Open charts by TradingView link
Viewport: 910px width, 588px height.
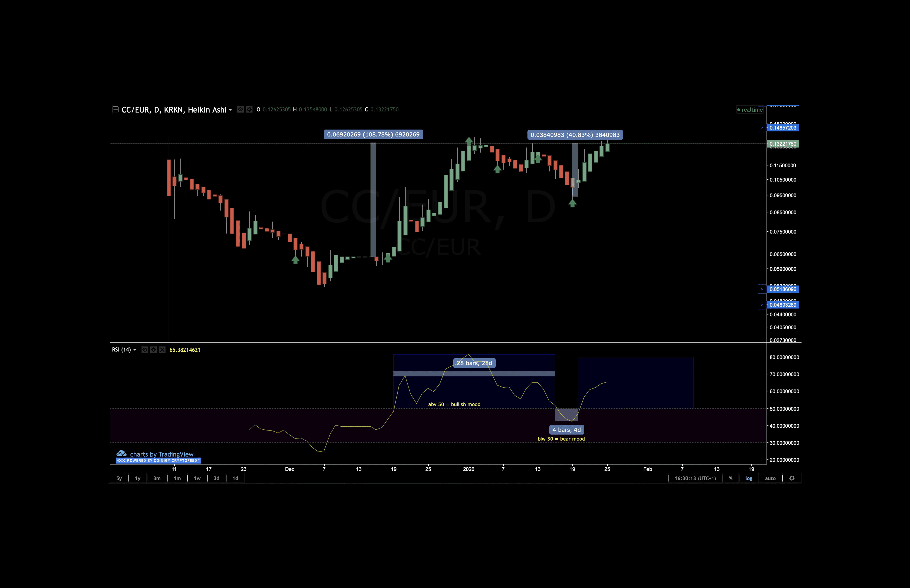pyautogui.click(x=161, y=454)
